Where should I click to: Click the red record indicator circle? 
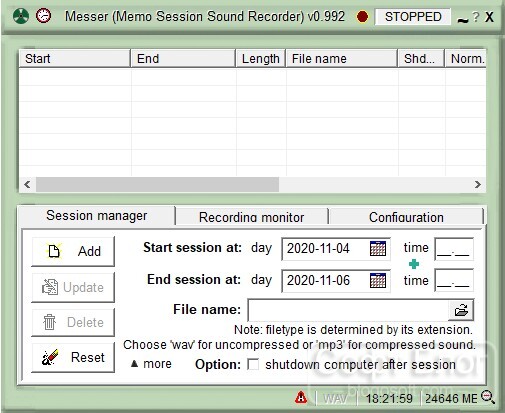tap(362, 17)
